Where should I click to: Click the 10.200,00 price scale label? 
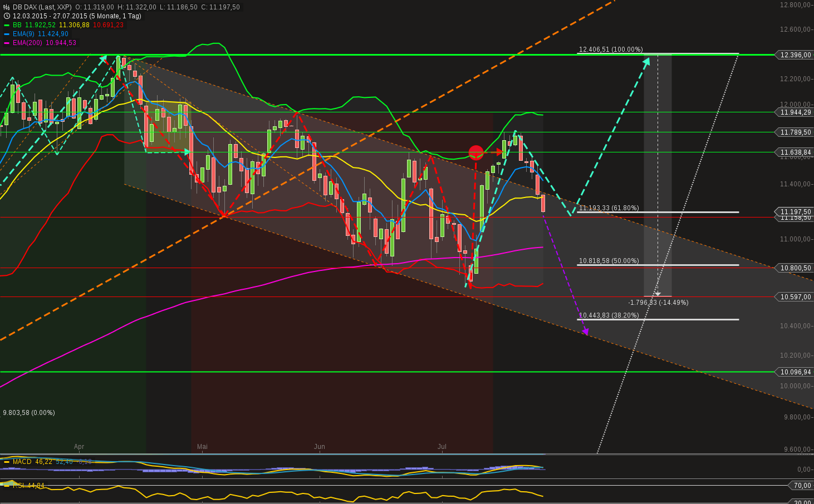coord(795,355)
